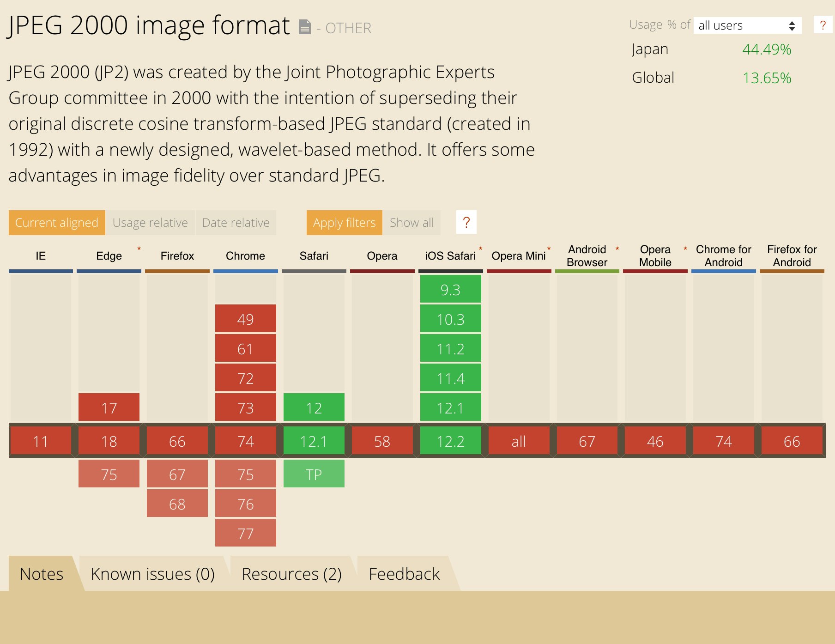The height and width of the screenshot is (644, 835).
Task: Open the Resources (2) tab
Action: 291,573
